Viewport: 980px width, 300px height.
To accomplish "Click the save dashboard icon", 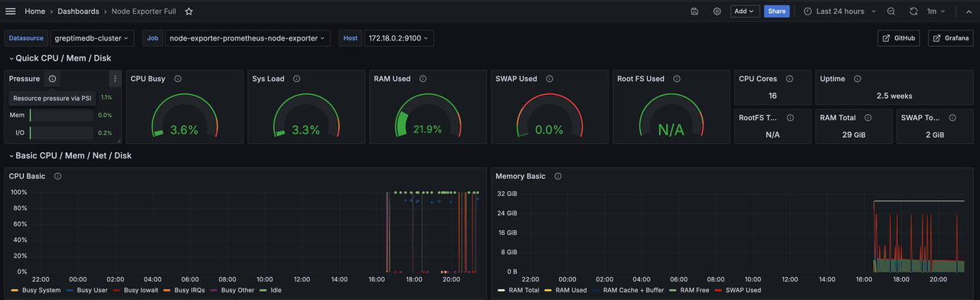I will click(694, 11).
